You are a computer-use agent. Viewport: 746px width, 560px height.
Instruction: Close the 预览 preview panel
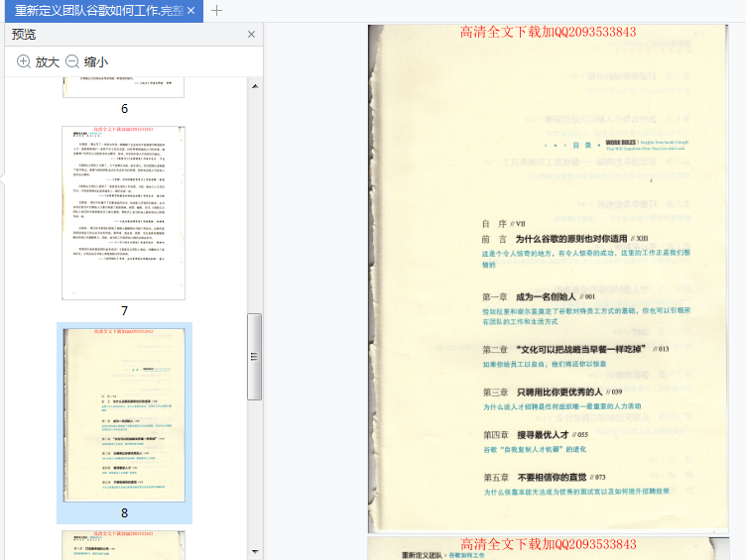point(251,35)
